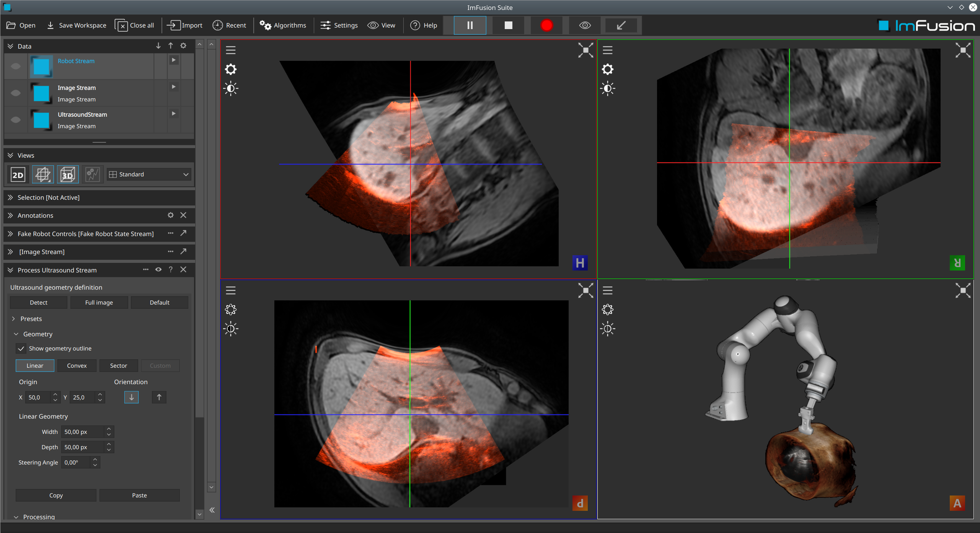Viewport: 980px width, 533px height.
Task: Toggle visibility of UltrasoundStream
Action: coord(16,120)
